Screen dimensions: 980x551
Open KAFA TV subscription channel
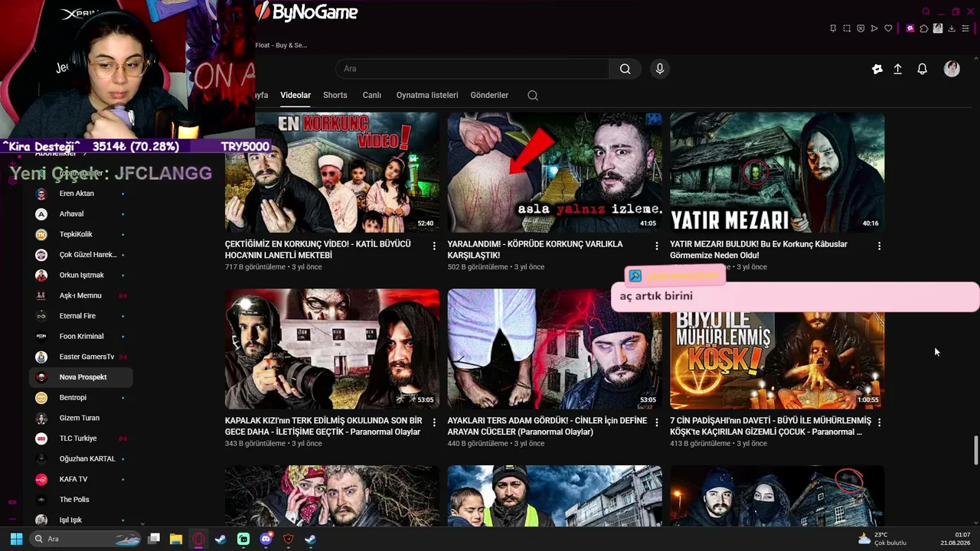pos(81,479)
